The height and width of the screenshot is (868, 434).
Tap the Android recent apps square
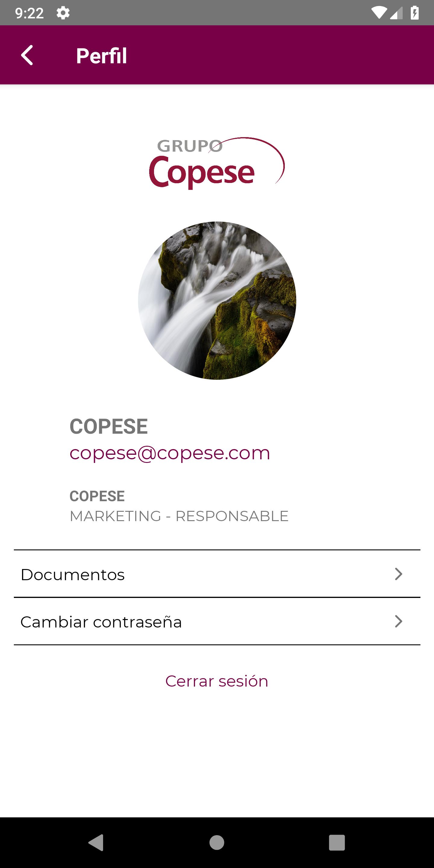coord(337,842)
